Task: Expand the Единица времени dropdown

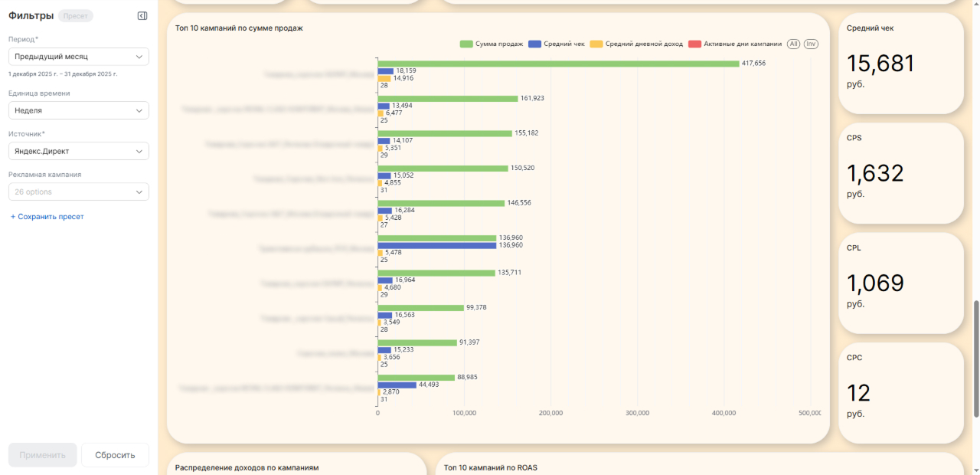Action: (79, 110)
